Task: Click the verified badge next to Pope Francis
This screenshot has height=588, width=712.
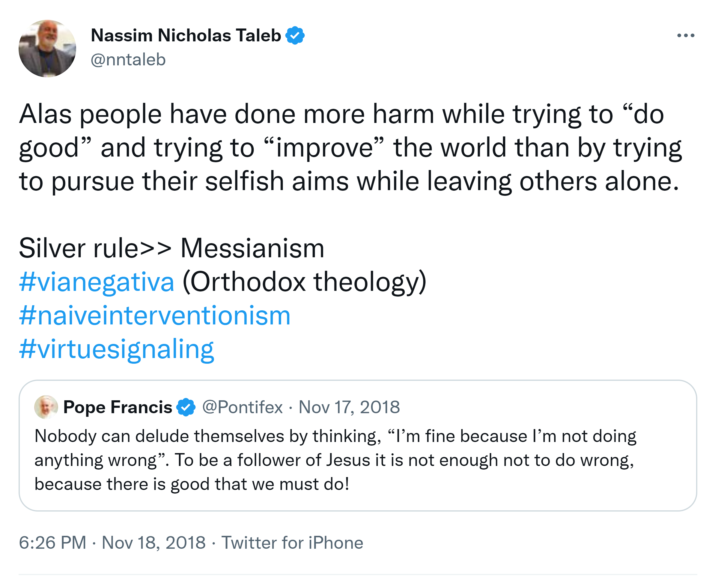Action: tap(186, 407)
